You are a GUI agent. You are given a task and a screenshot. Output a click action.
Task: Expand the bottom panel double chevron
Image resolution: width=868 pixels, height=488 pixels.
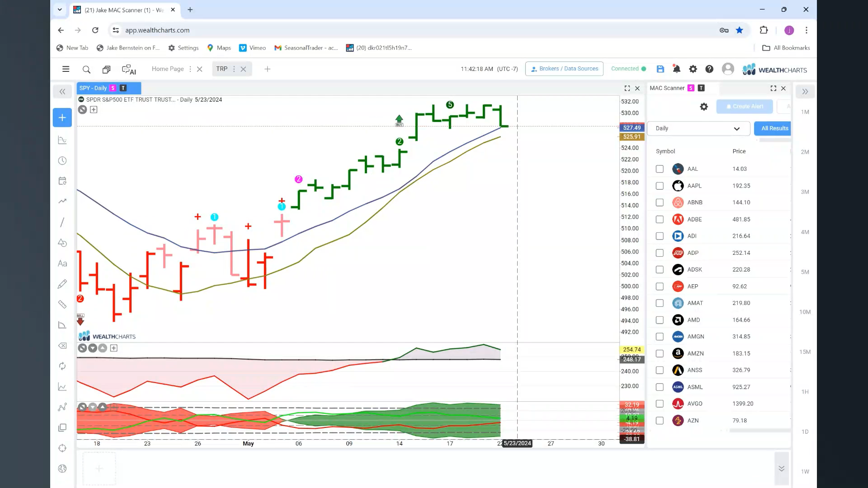click(781, 469)
